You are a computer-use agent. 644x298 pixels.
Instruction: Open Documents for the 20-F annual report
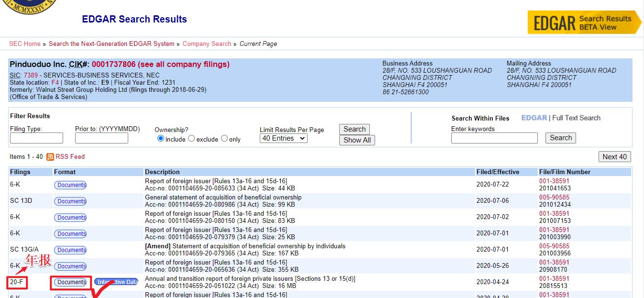[x=71, y=282]
